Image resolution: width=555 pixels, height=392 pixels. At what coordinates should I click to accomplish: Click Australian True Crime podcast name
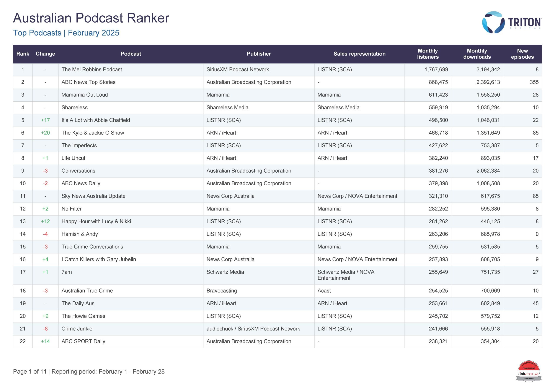click(87, 291)
